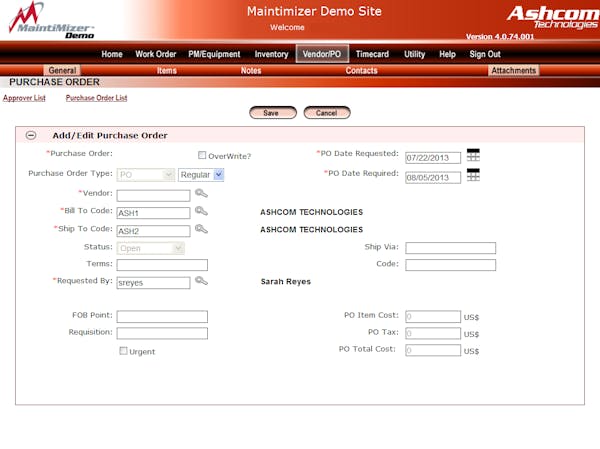Open the Vendor lookup search icon
Viewport: 600px width, 449px height.
(x=201, y=193)
